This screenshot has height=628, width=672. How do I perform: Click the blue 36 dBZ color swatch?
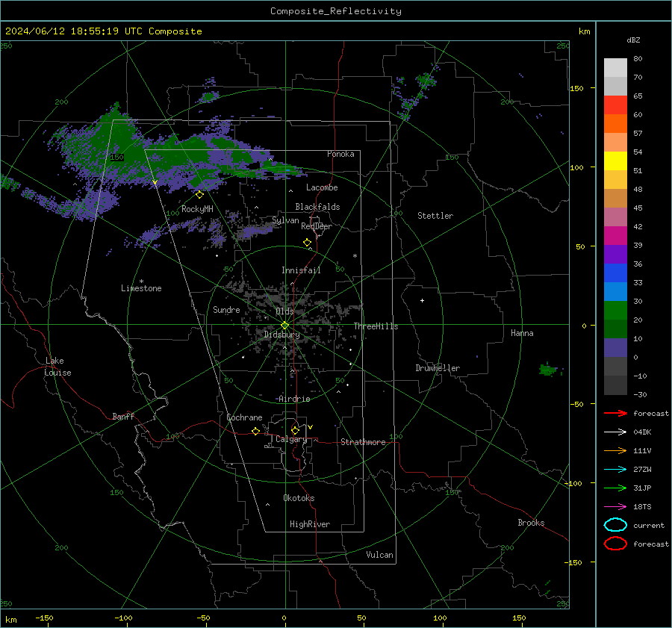tap(615, 273)
